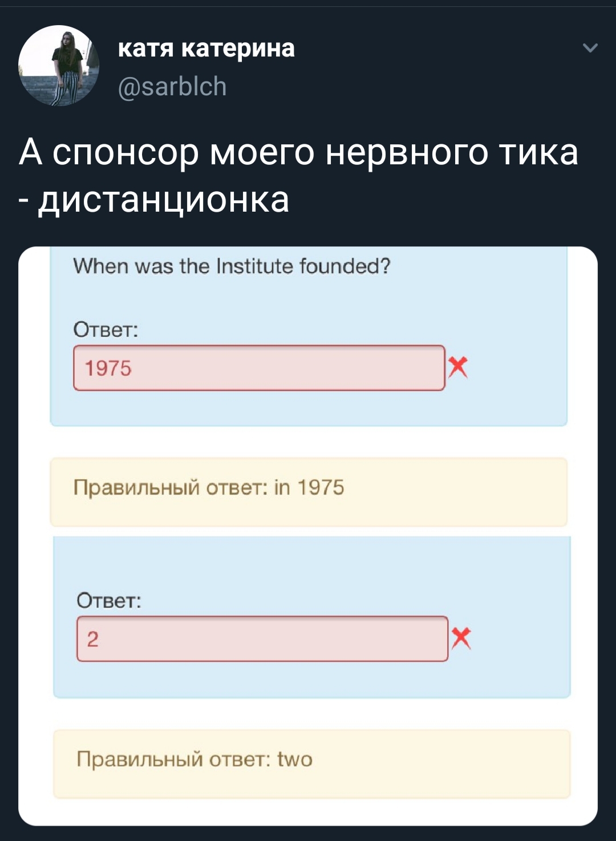Click the display name катя катерина

point(206,48)
